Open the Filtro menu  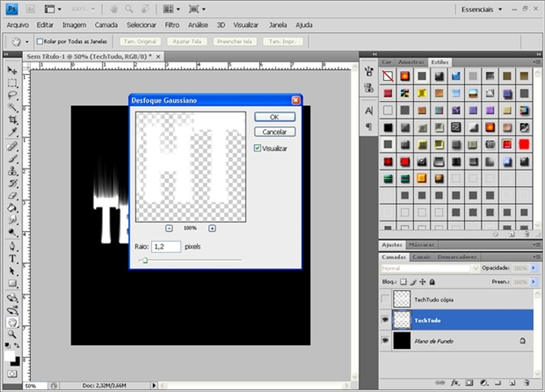(x=172, y=25)
